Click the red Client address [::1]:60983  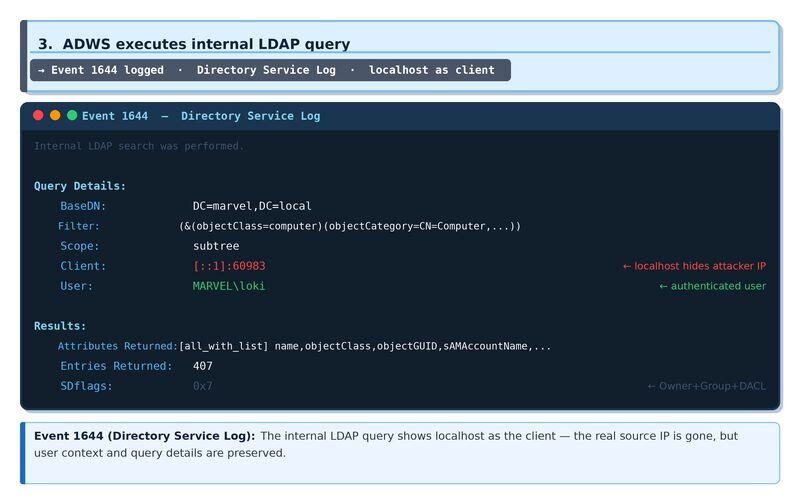tap(229, 266)
